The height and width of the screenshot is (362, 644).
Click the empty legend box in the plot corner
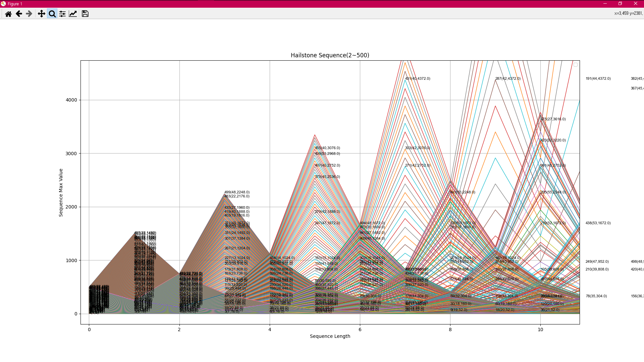576,65
